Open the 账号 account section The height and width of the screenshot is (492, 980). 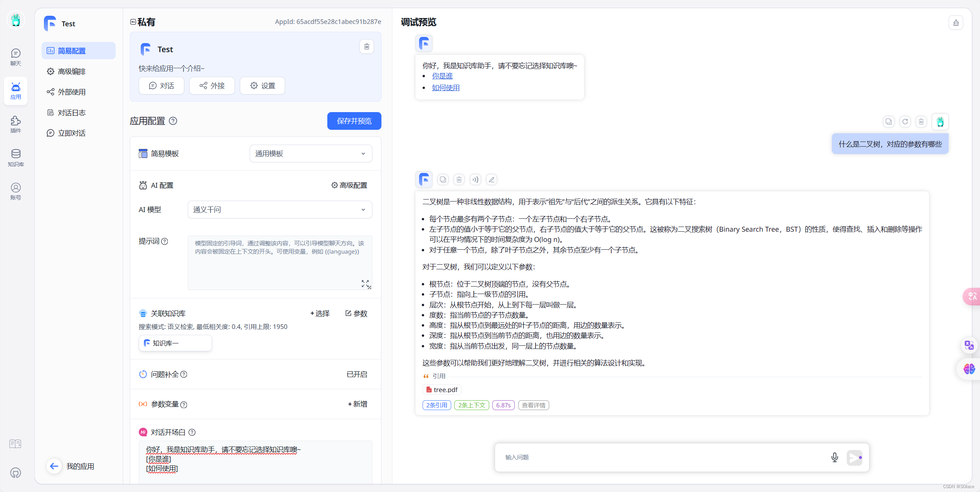coord(16,191)
